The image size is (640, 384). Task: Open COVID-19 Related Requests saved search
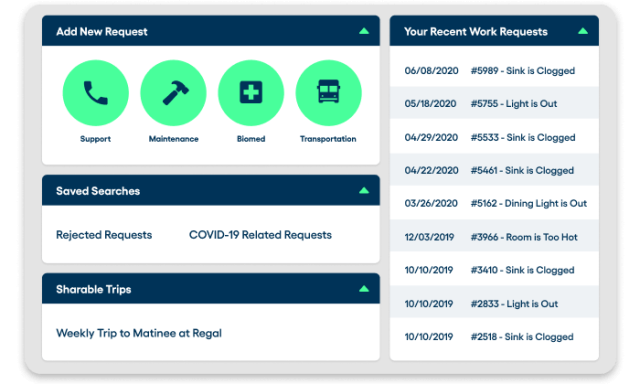click(x=260, y=235)
